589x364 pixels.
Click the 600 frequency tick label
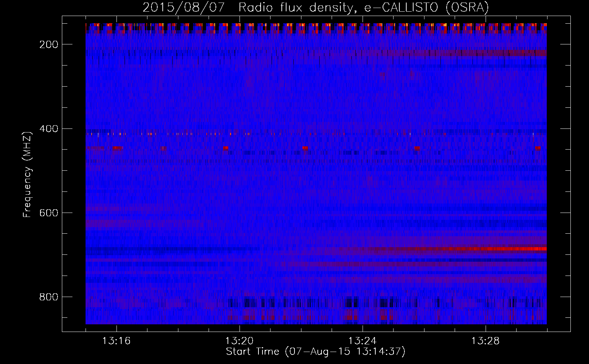48,213
